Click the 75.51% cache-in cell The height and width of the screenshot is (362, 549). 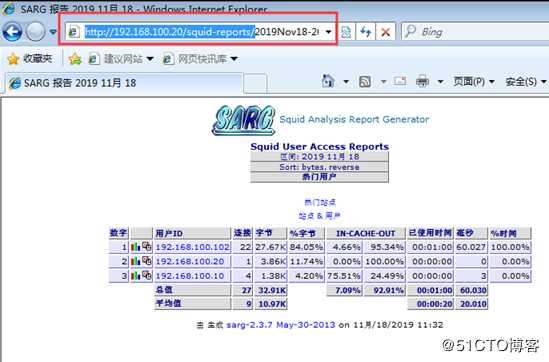[344, 276]
